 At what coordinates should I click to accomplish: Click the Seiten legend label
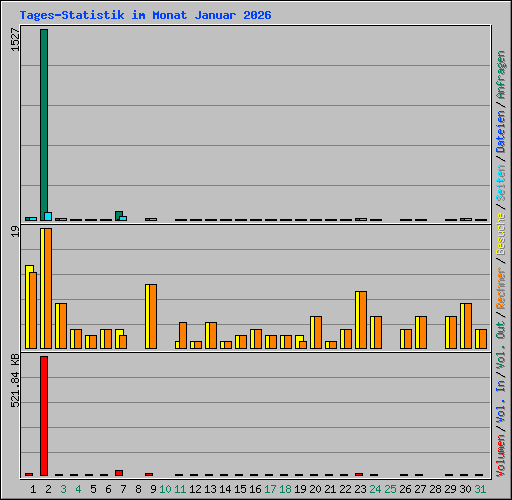pos(501,183)
